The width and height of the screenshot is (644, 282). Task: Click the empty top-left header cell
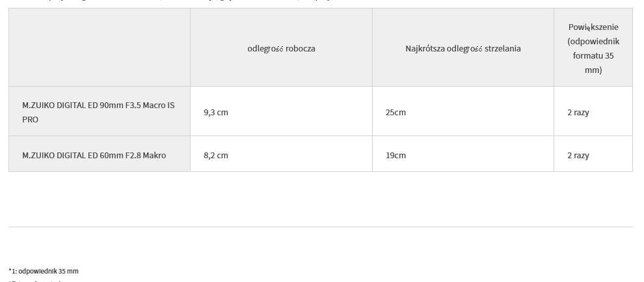99,48
